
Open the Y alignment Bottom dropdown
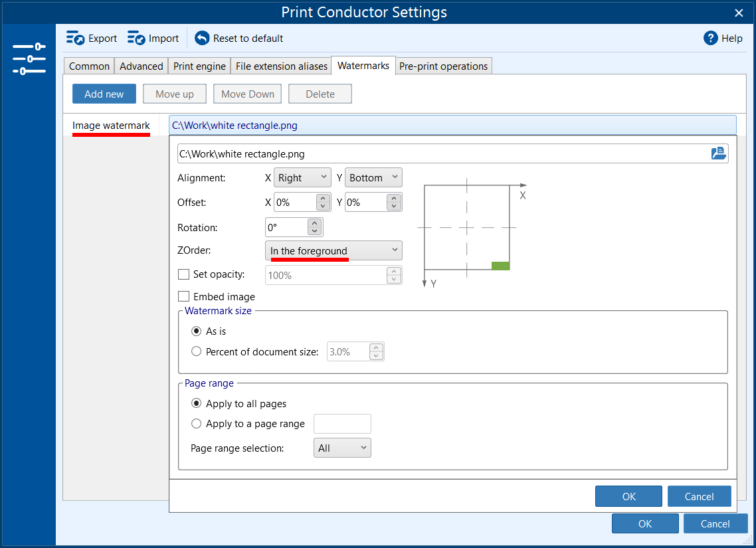(373, 177)
